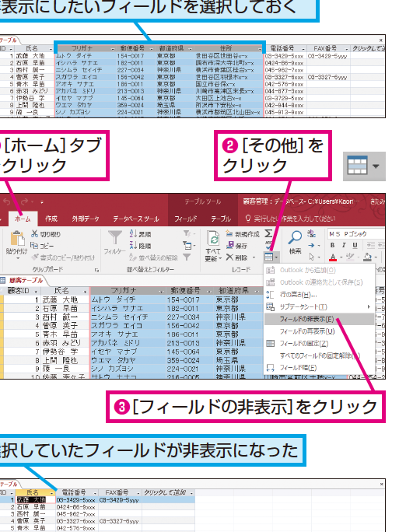The image size is (420, 532).
Task: Click the 実行したい作業を入力してください search box
Action: (x=294, y=219)
